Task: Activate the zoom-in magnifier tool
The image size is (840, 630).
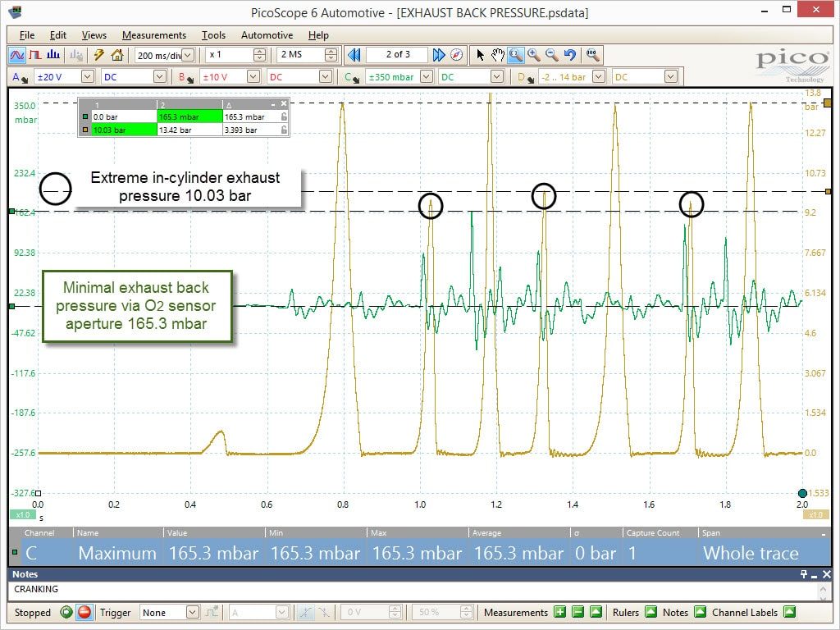Action: tap(533, 55)
